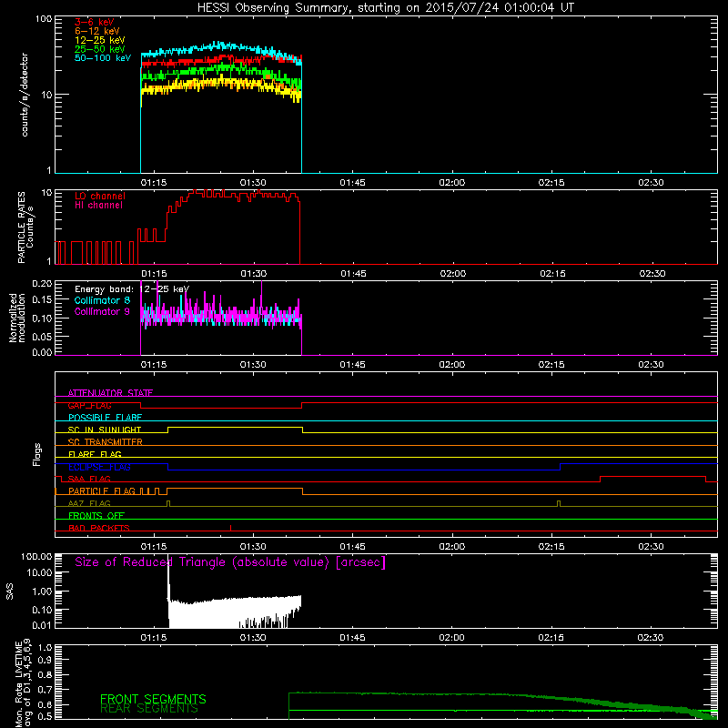Image resolution: width=728 pixels, height=728 pixels.
Task: Click the FLARE_FLAG label
Action: click(95, 454)
